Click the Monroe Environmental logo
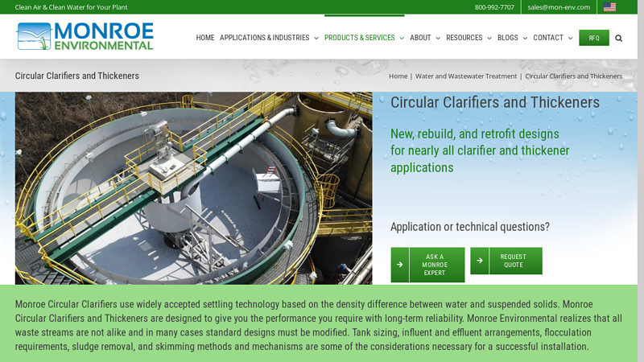Viewport: 644px width, 362px height. (85, 36)
